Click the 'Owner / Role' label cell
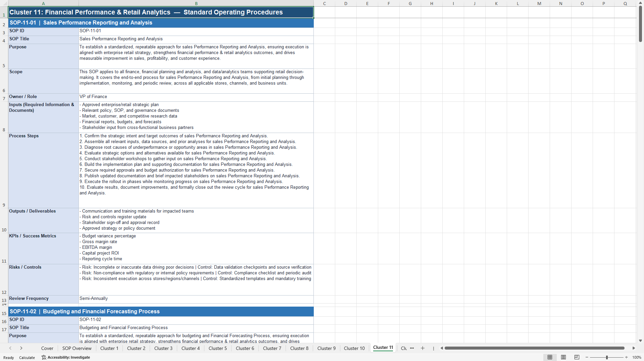Image resolution: width=644 pixels, height=361 pixels. click(x=43, y=97)
